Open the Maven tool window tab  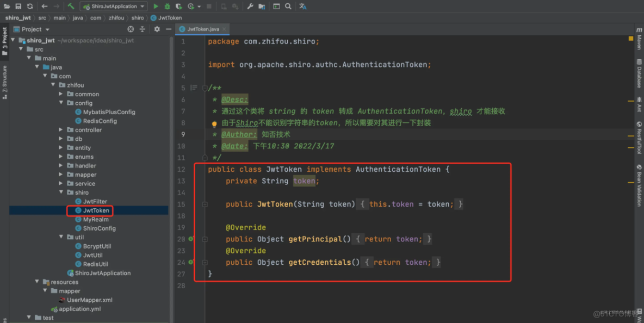coord(640,38)
